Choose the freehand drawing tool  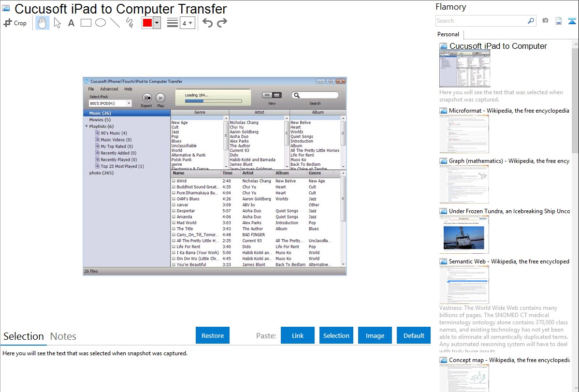click(x=129, y=23)
